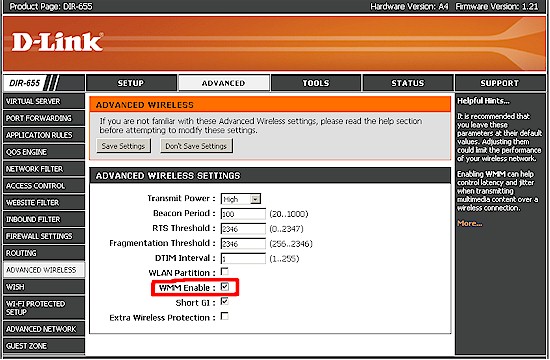550x360 pixels.
Task: Click the D-Link logo
Action: [58, 42]
